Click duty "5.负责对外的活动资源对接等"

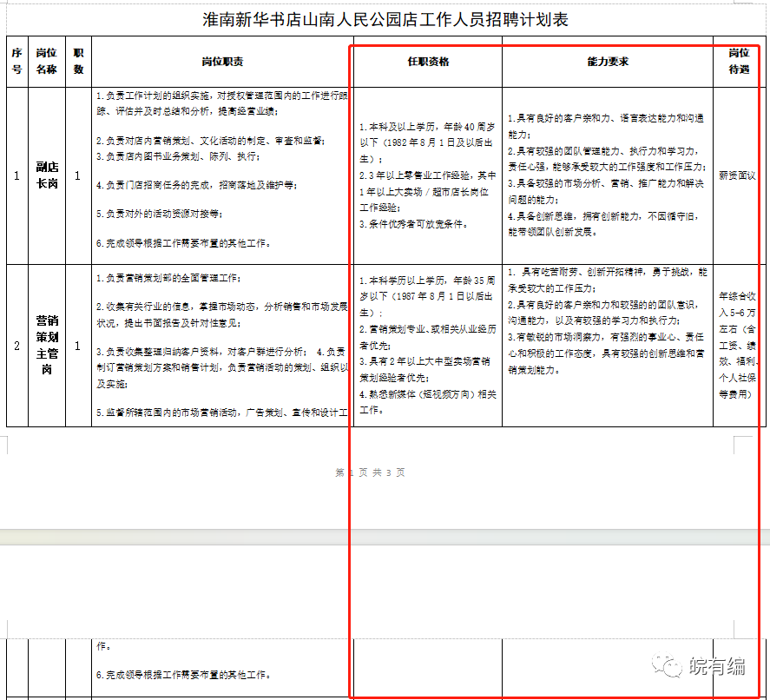160,214
